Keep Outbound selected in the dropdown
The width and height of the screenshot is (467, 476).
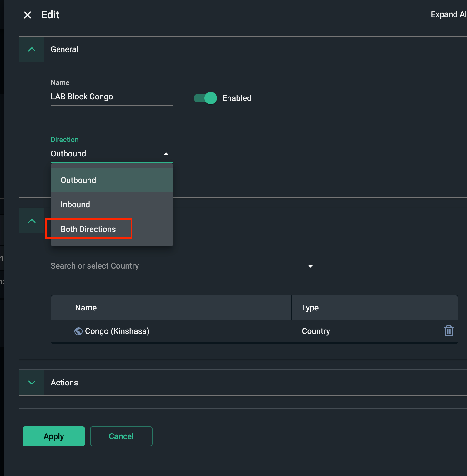[78, 180]
